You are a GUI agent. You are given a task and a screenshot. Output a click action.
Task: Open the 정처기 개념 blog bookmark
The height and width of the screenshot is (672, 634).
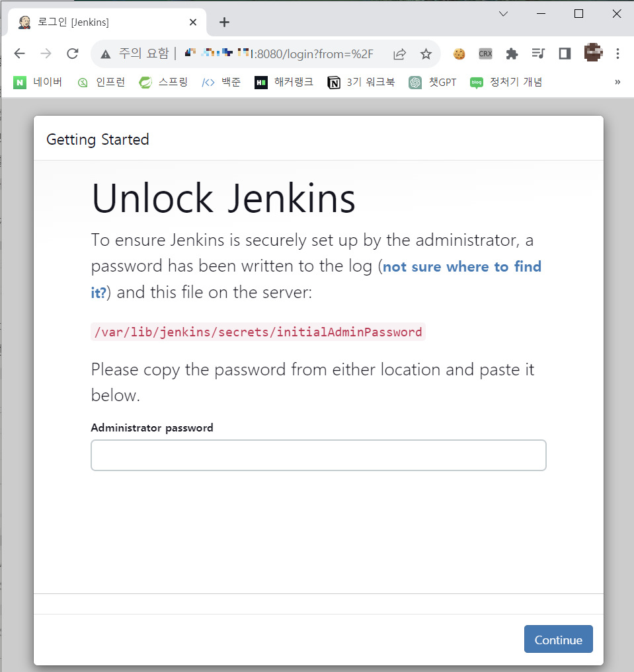[x=506, y=82]
